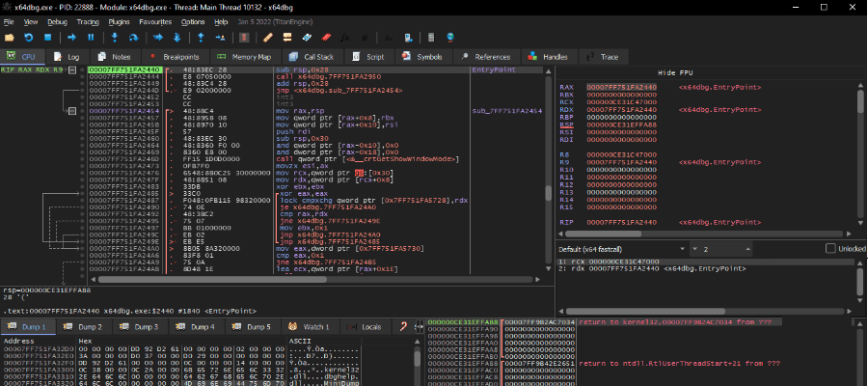Switch to the Call Stack tab

pyautogui.click(x=312, y=57)
